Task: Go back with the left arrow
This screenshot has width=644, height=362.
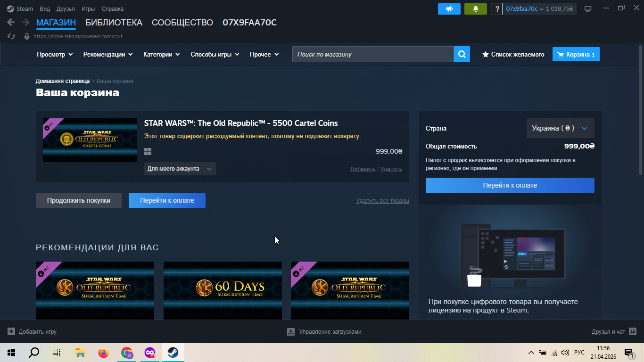Action: (x=11, y=22)
